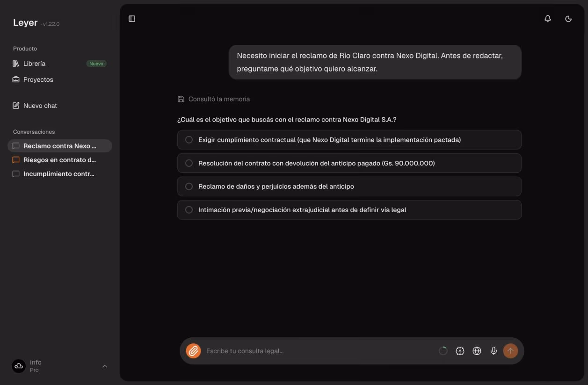This screenshot has height=385, width=588.
Task: Click the Librería books icon
Action: [x=16, y=64]
